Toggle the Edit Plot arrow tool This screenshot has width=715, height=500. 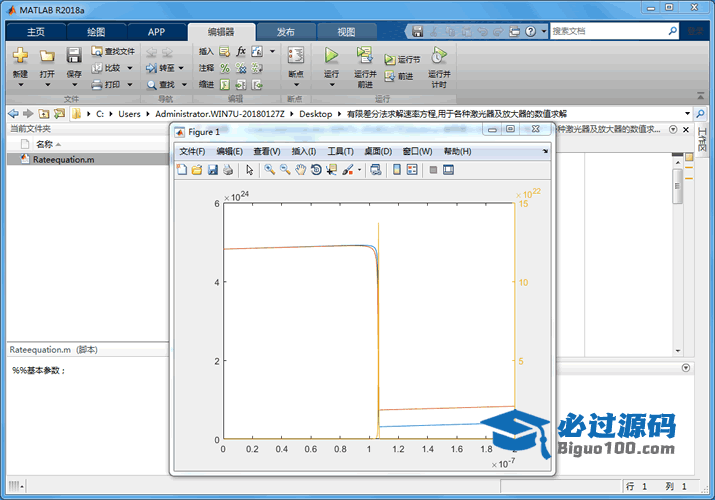point(250,170)
